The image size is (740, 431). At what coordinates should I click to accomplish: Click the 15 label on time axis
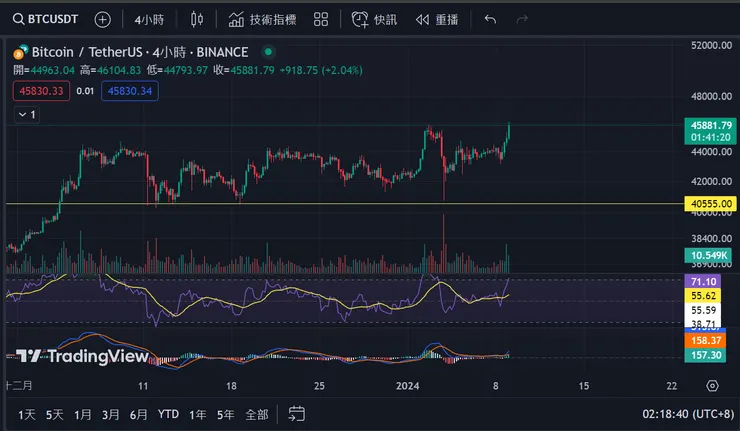[584, 386]
